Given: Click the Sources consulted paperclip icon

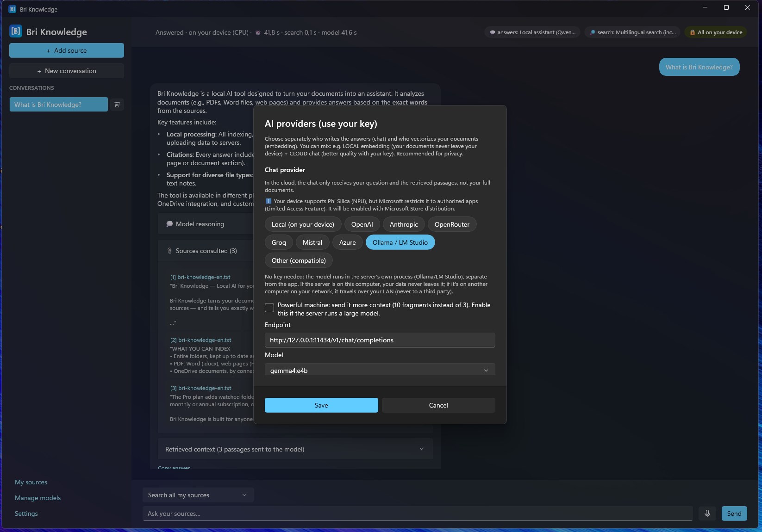Looking at the screenshot, I should 169,251.
